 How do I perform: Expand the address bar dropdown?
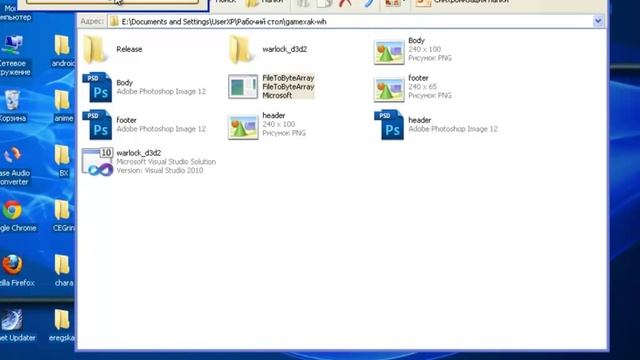pyautogui.click(x=598, y=21)
